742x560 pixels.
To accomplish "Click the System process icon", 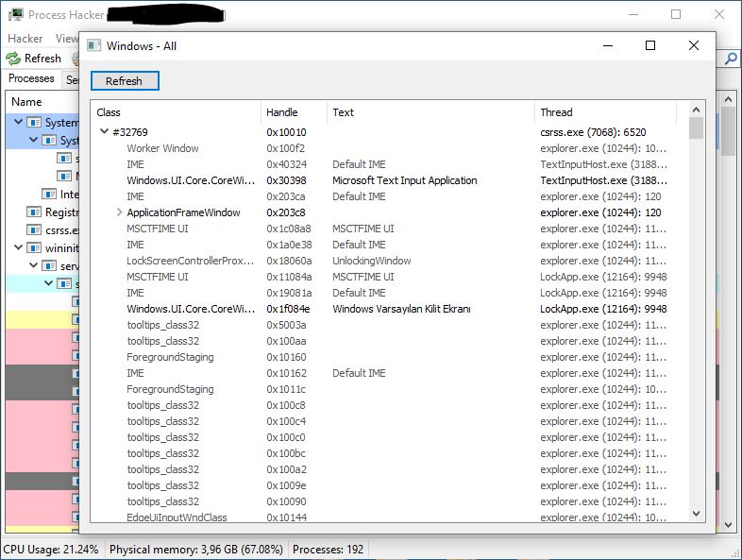I will click(x=34, y=123).
